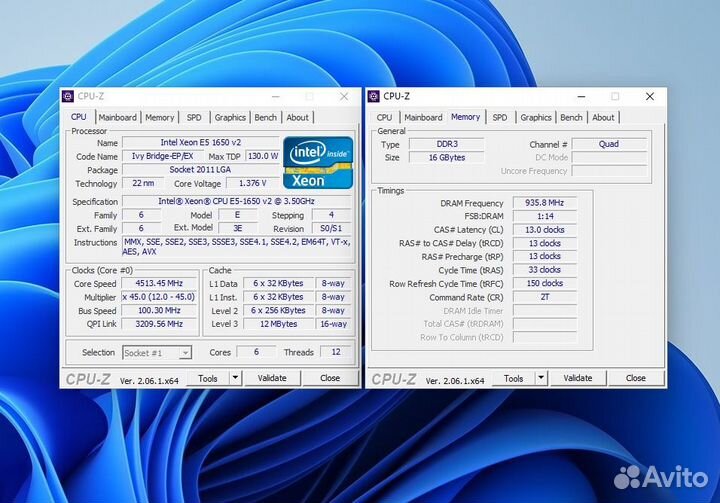Image resolution: width=720 pixels, height=503 pixels.
Task: Click the Threads count value 12
Action: click(336, 352)
